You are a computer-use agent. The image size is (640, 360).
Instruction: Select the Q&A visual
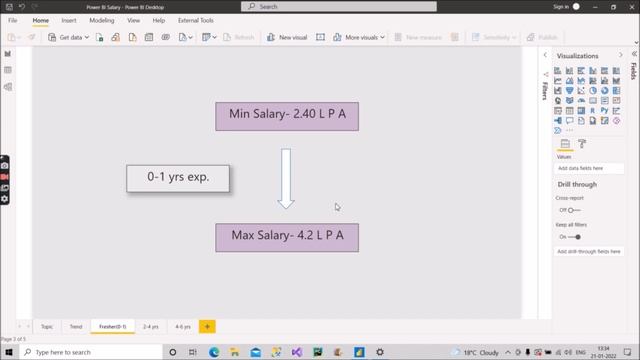point(569,120)
